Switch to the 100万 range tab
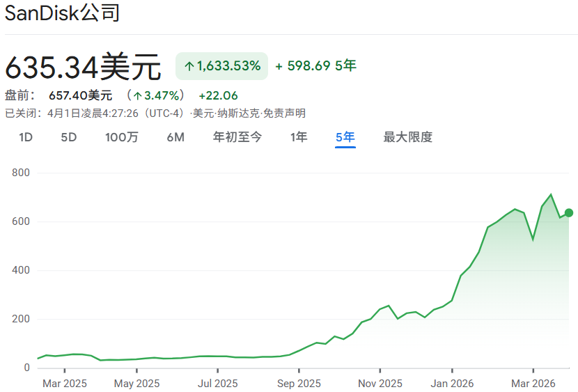 [x=122, y=137]
